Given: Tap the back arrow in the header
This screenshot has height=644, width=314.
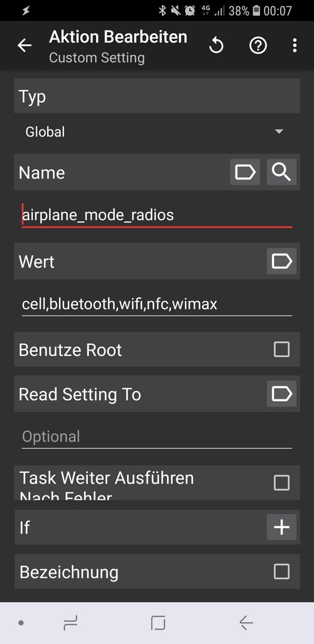Looking at the screenshot, I should click(24, 45).
